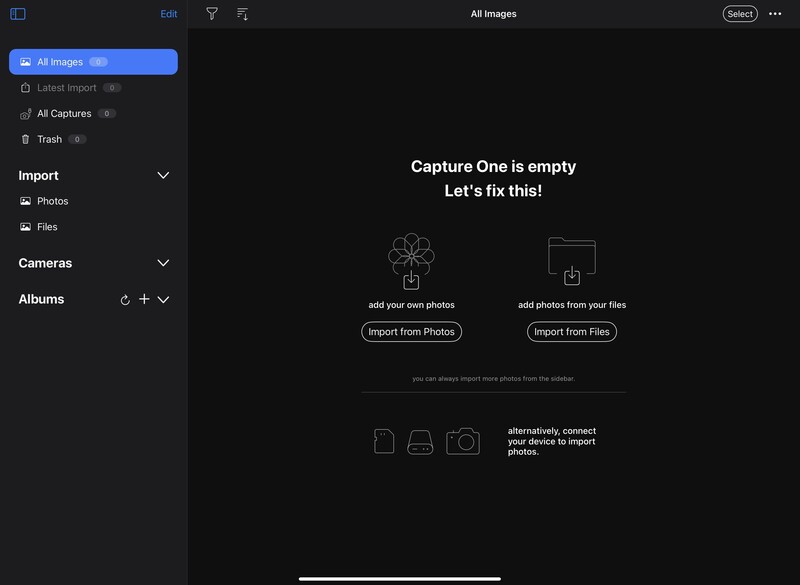
Task: Choose Files under Import
Action: 93,227
